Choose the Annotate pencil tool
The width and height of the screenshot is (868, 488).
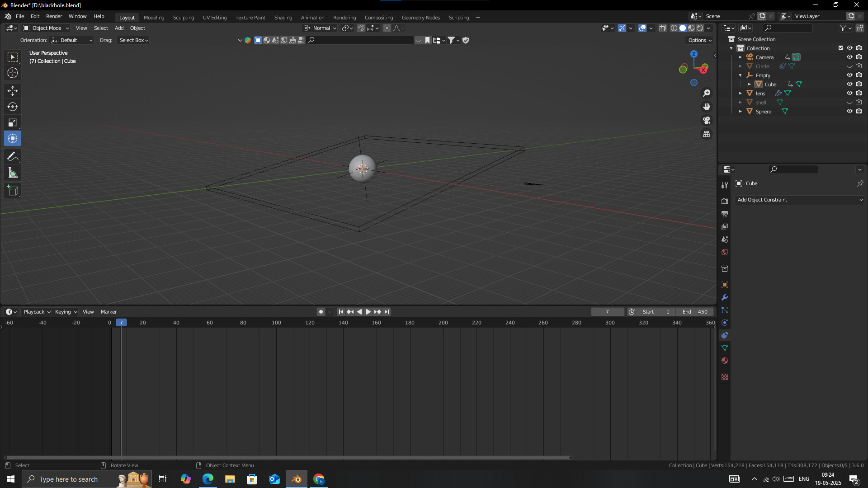pyautogui.click(x=13, y=157)
